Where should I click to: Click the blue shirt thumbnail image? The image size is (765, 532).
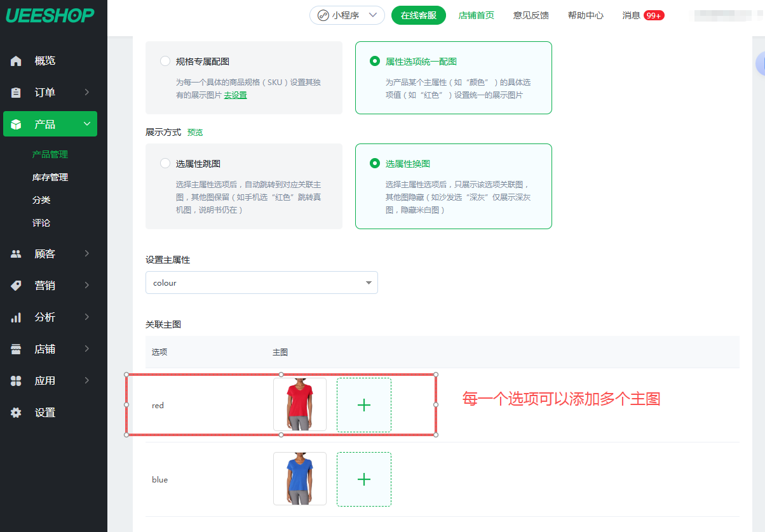[300, 479]
